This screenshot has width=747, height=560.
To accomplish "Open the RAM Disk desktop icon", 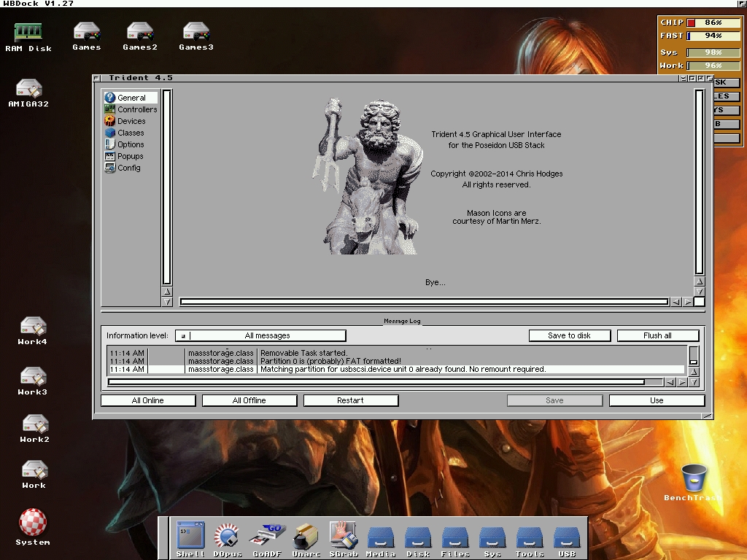I will (x=28, y=37).
